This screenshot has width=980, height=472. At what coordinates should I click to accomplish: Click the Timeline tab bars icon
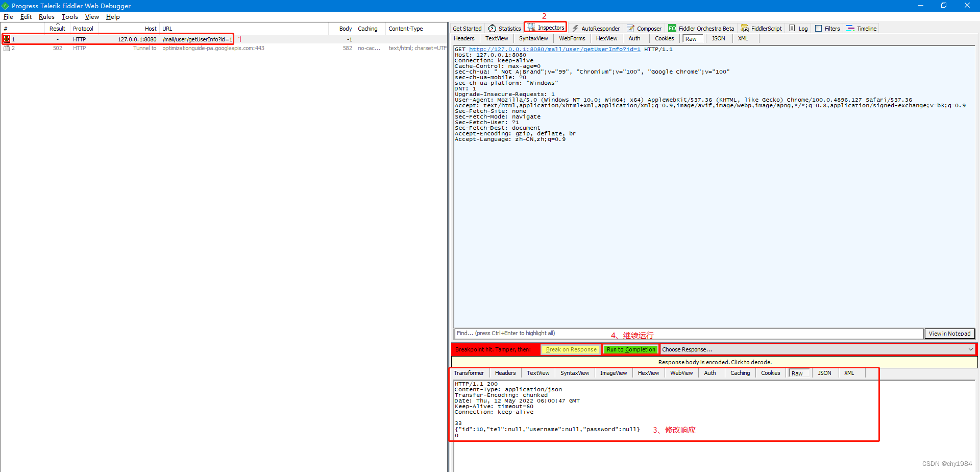tap(850, 29)
